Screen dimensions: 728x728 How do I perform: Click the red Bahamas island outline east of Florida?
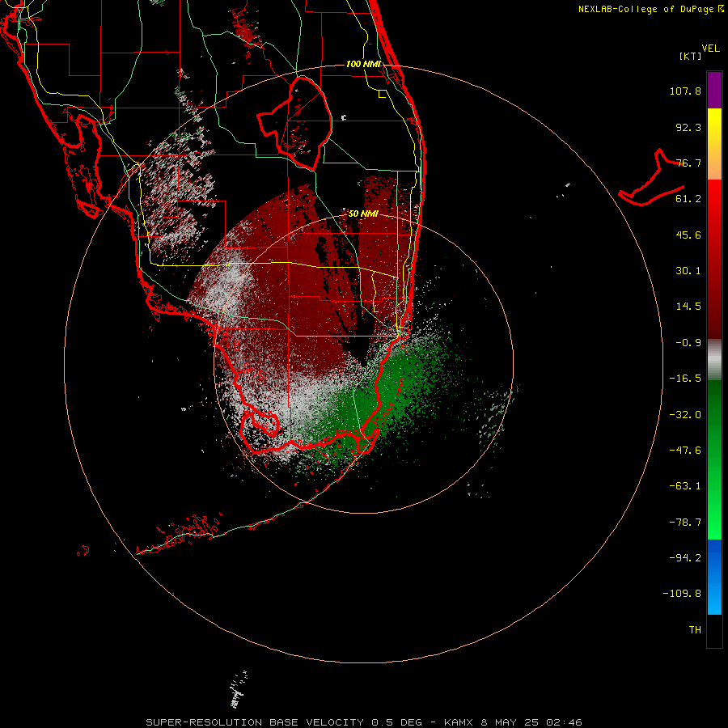652,177
